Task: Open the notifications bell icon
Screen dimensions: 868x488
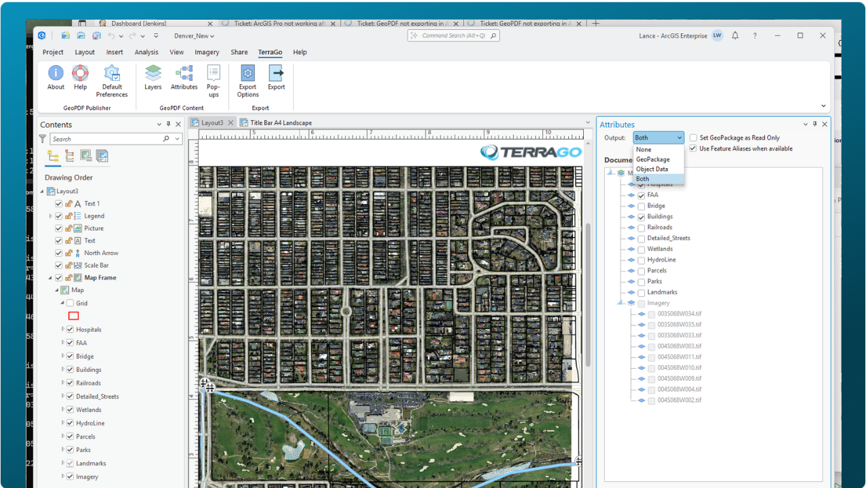Action: pyautogui.click(x=735, y=36)
